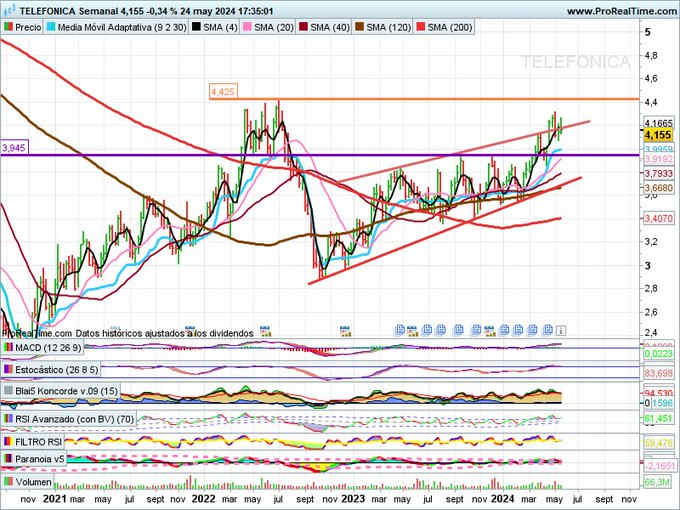Open the dividend calendar icon at December 2023
The width and height of the screenshot is (680, 510).
(490, 331)
